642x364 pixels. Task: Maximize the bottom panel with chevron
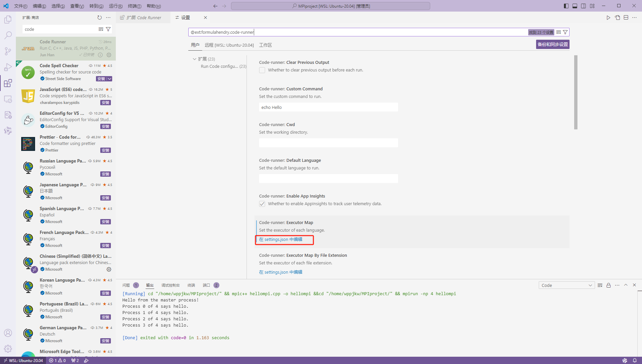point(626,285)
